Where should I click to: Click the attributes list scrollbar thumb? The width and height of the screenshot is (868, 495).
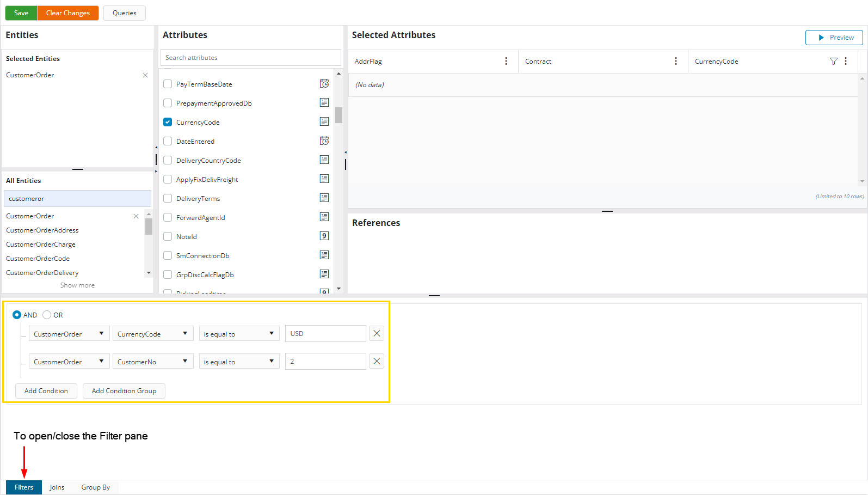(338, 115)
